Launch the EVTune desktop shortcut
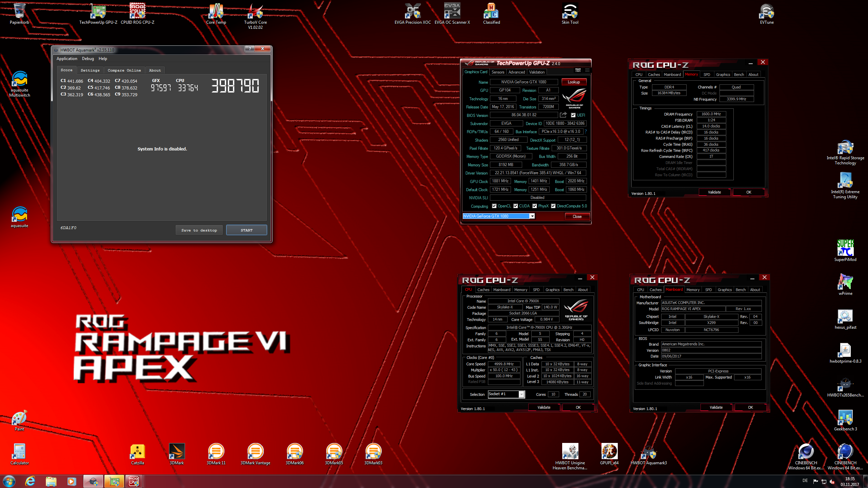Image resolution: width=868 pixels, height=488 pixels. (767, 14)
